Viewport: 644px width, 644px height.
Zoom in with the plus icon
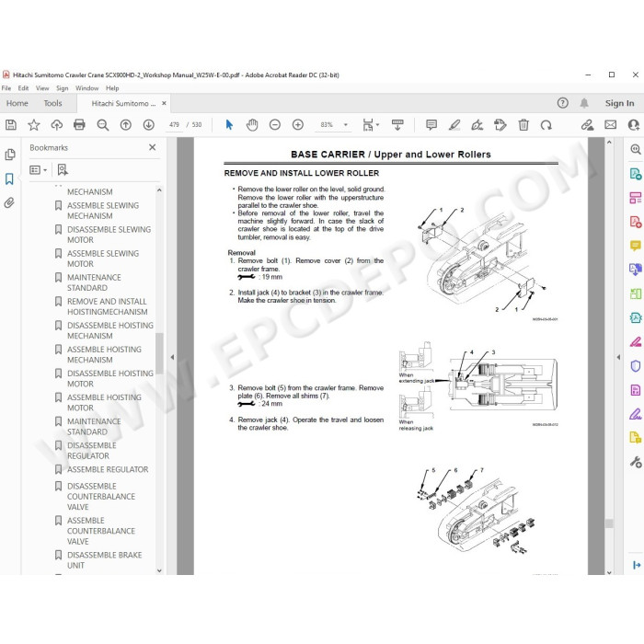point(298,125)
